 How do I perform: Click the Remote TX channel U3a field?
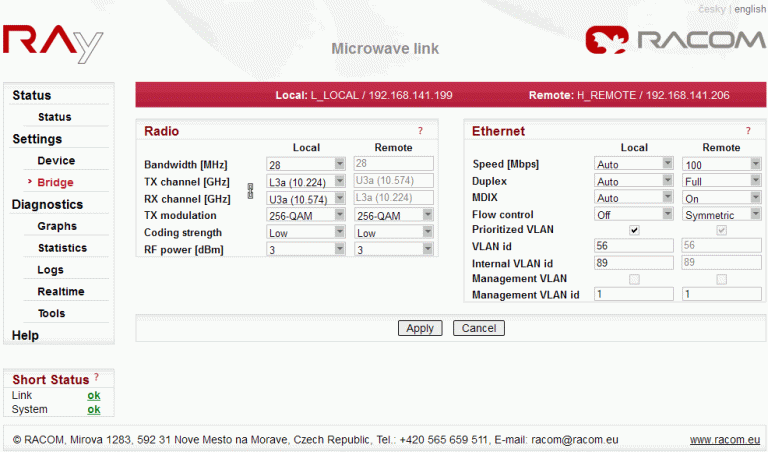tap(394, 180)
